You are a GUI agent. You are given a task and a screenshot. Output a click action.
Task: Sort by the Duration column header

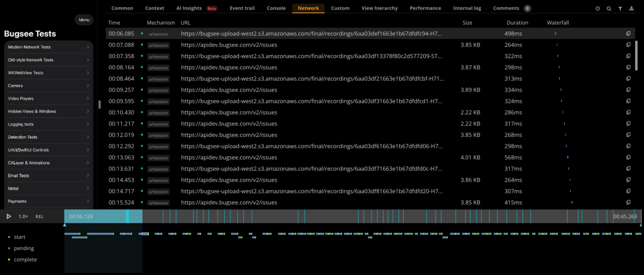pos(517,23)
